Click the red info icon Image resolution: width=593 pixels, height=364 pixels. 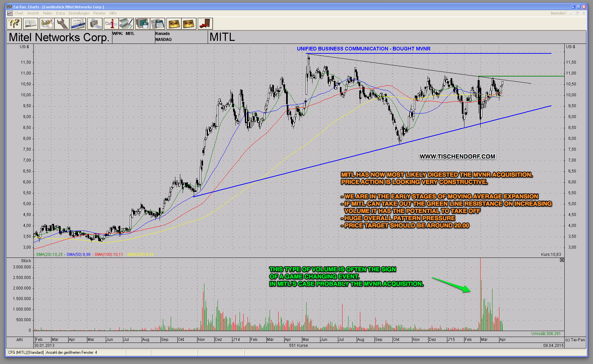111,24
